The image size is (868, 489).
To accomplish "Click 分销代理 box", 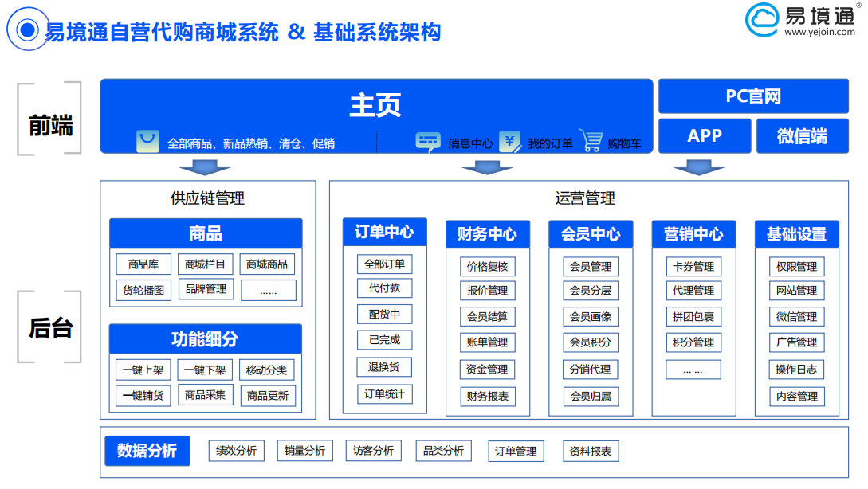I will 591,369.
